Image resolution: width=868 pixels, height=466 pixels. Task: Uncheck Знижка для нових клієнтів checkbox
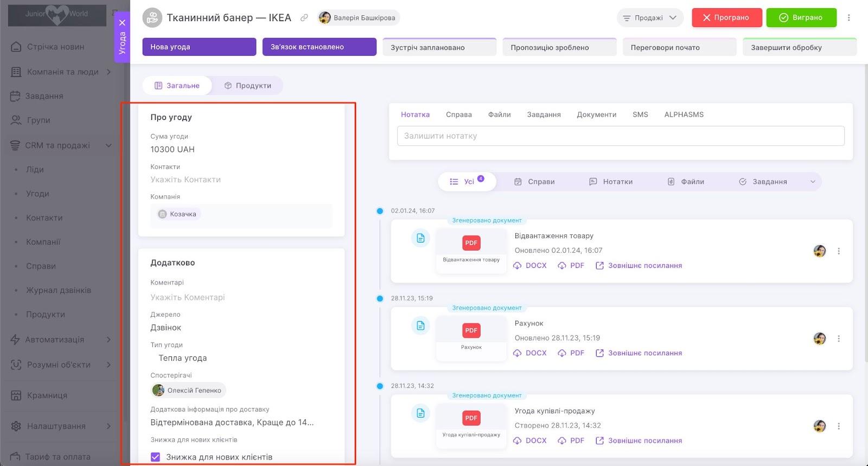155,457
